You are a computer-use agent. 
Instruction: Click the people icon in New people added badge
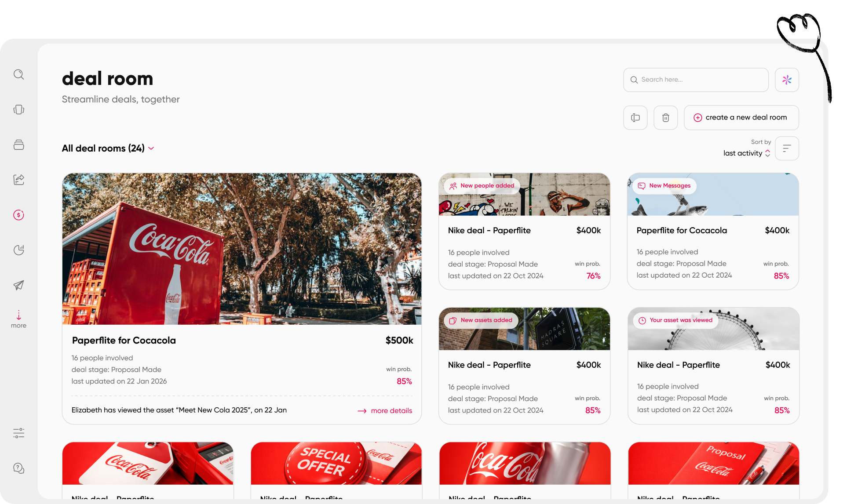[453, 186]
